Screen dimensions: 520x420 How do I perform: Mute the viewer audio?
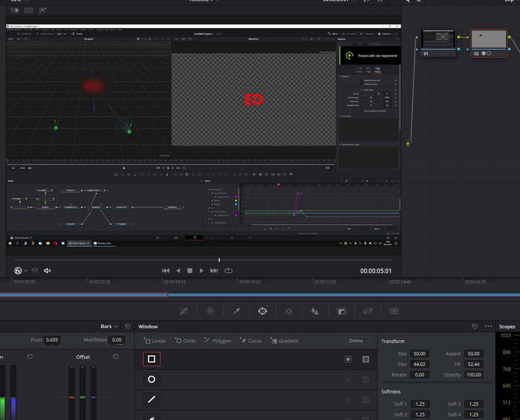(47, 270)
